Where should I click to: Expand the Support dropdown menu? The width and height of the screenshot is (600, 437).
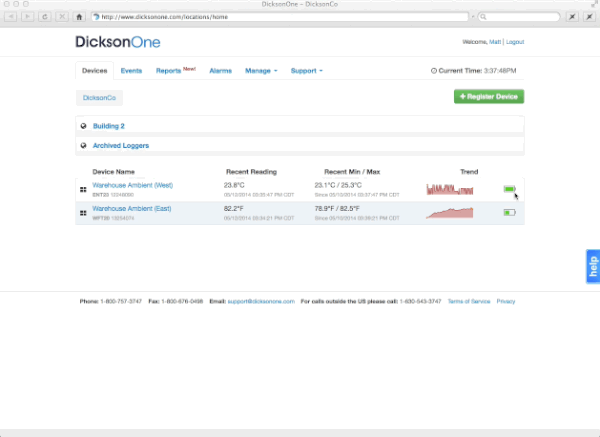tap(307, 71)
